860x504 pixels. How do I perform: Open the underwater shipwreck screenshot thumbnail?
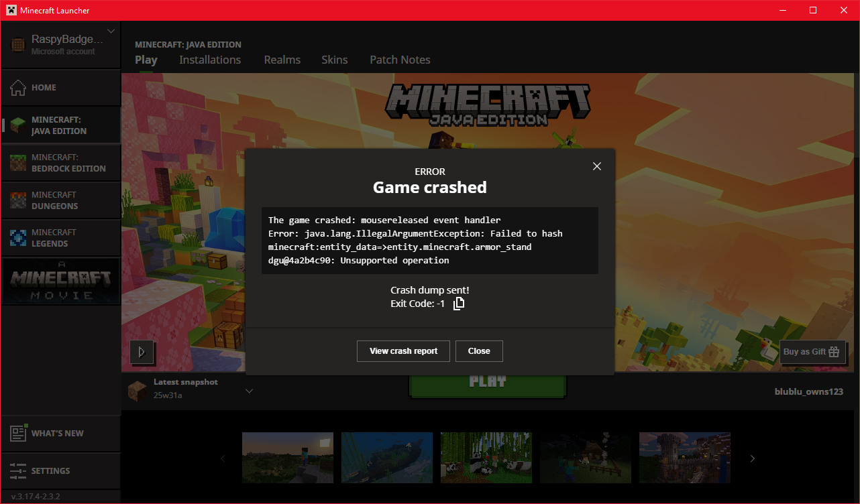click(x=386, y=458)
